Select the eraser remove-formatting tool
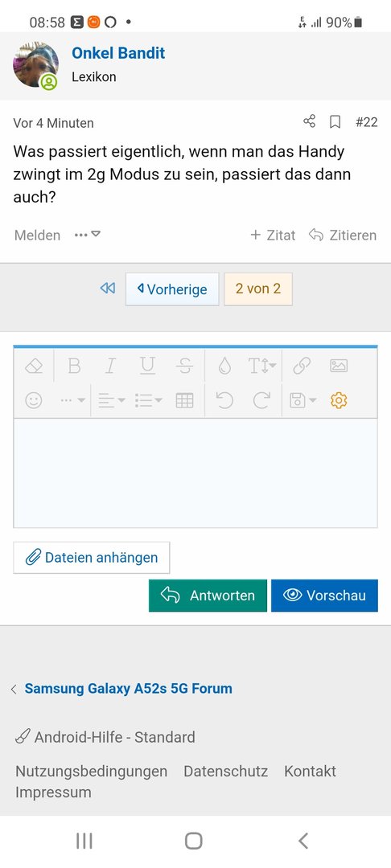391x868 pixels. pos(34,366)
